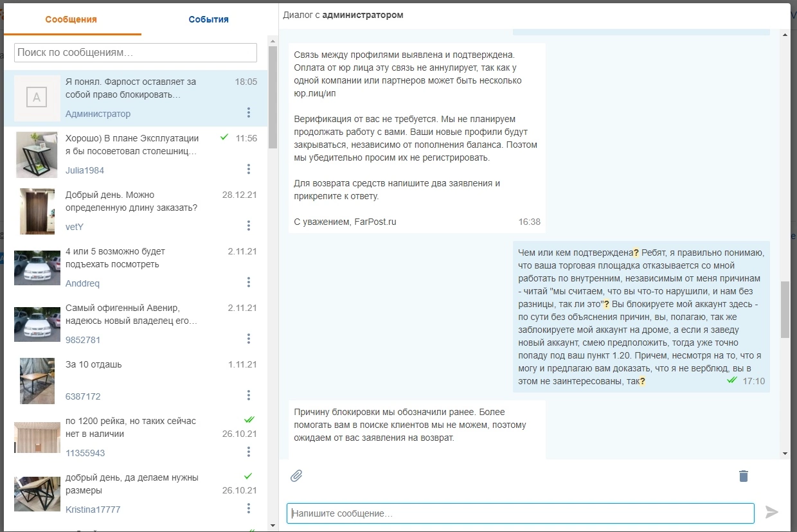Open thumbnail in Kristina17777 conversation
The width and height of the screenshot is (797, 532).
[x=37, y=494]
